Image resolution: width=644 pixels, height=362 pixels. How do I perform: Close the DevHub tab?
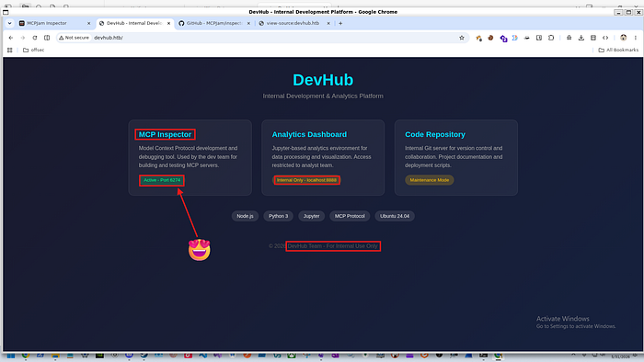point(168,23)
